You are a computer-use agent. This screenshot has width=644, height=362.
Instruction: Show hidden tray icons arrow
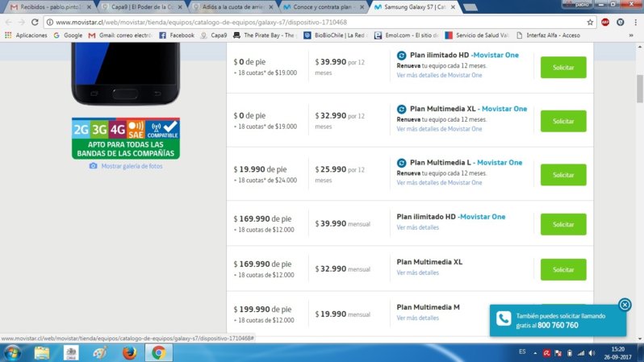[x=535, y=353]
